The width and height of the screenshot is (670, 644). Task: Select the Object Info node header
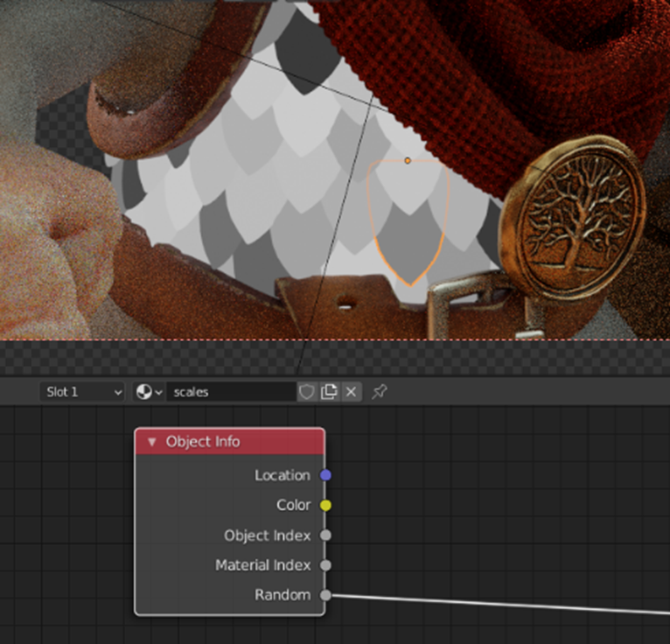(230, 442)
